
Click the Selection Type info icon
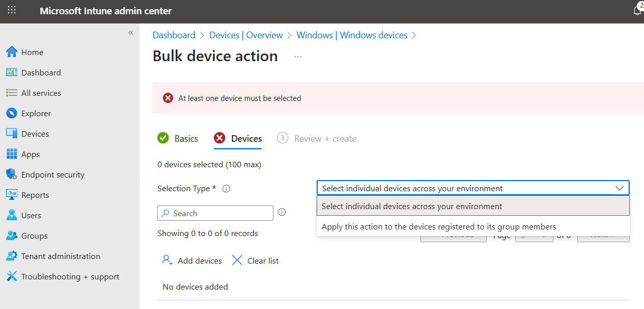(227, 189)
